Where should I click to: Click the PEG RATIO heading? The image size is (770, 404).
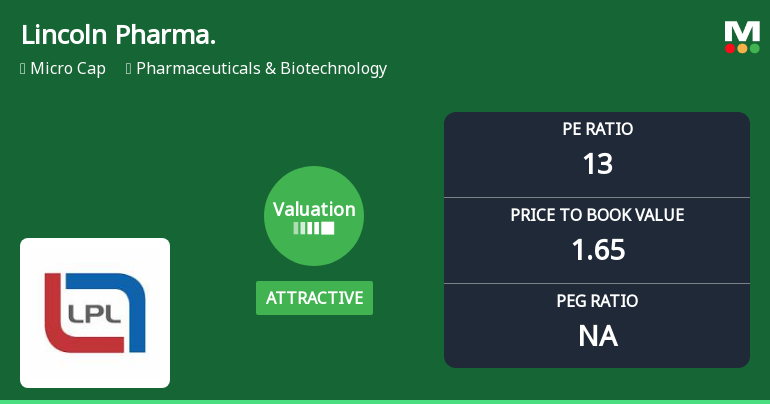coord(597,301)
